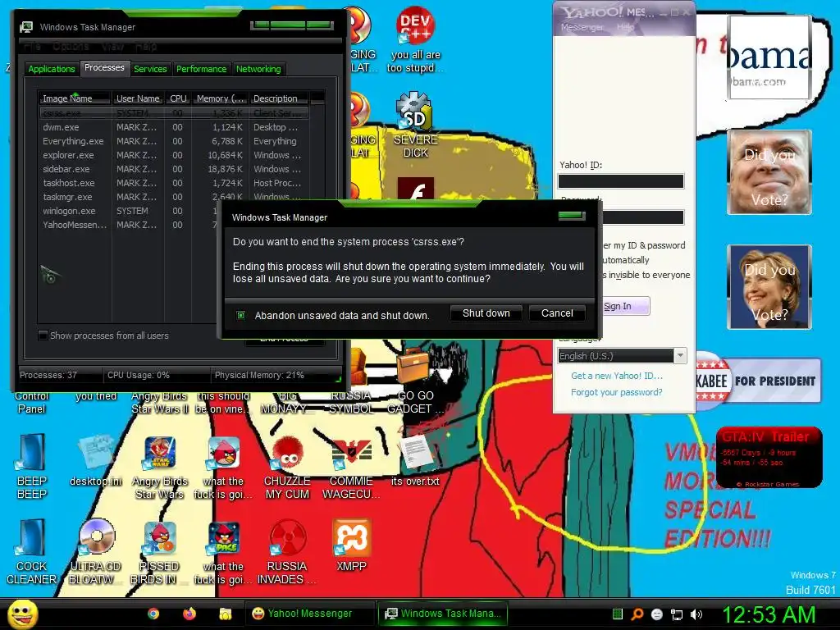Screen dimensions: 840x630
Task: Select the Processes tab
Action: point(104,67)
